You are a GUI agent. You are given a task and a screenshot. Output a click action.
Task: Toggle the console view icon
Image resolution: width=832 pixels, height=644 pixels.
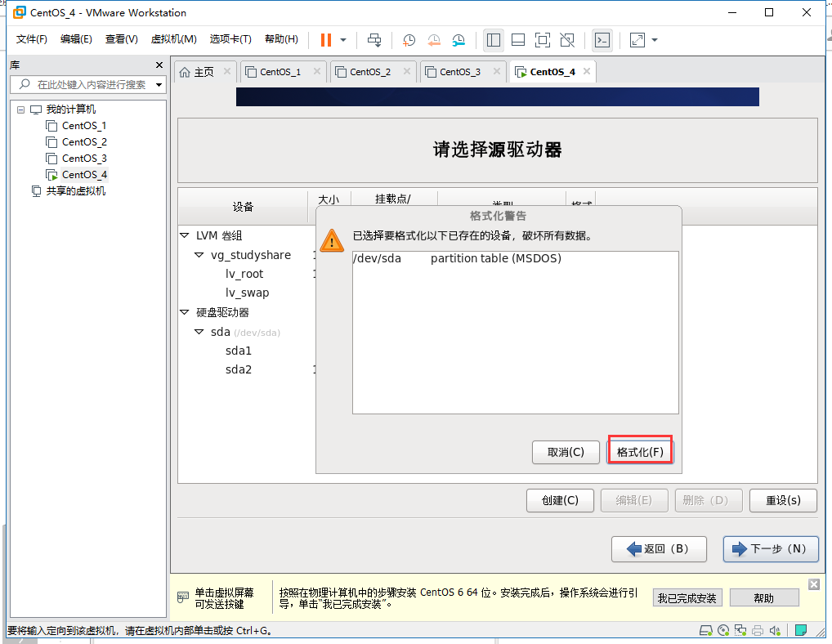[602, 40]
